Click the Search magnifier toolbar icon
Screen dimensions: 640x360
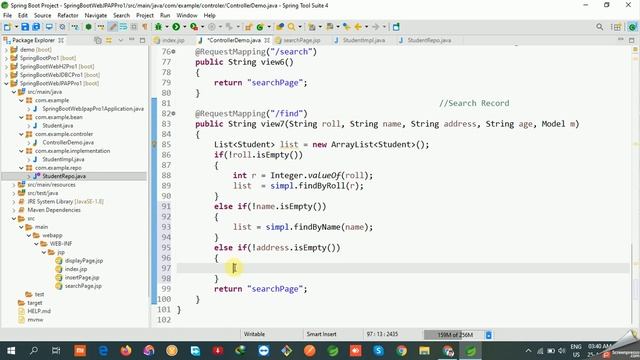click(x=291, y=27)
